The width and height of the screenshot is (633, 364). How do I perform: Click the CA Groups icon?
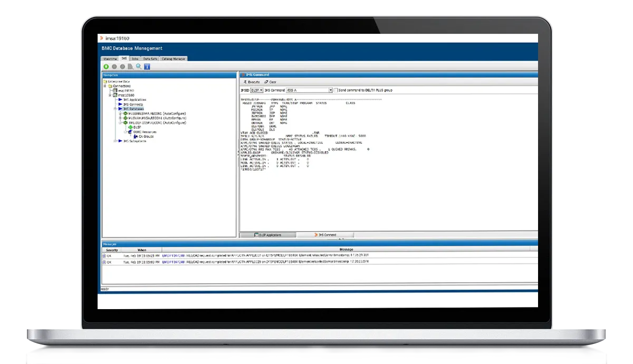pyautogui.click(x=136, y=136)
